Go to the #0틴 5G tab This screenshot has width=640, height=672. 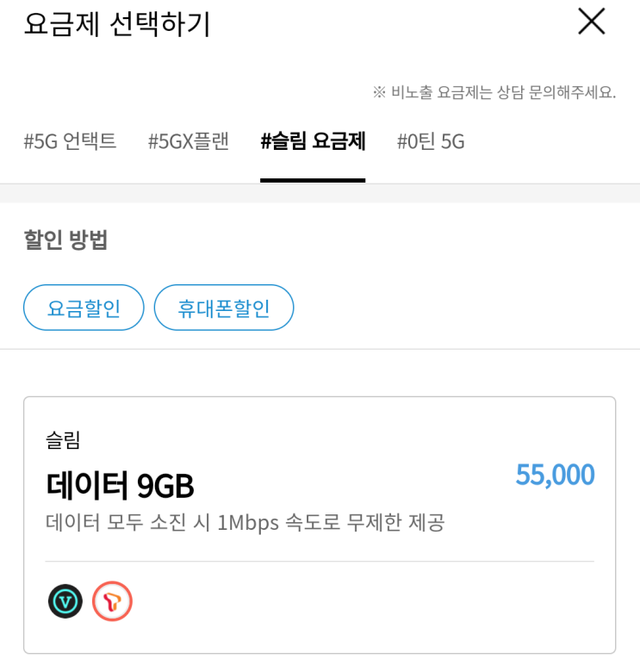point(431,141)
